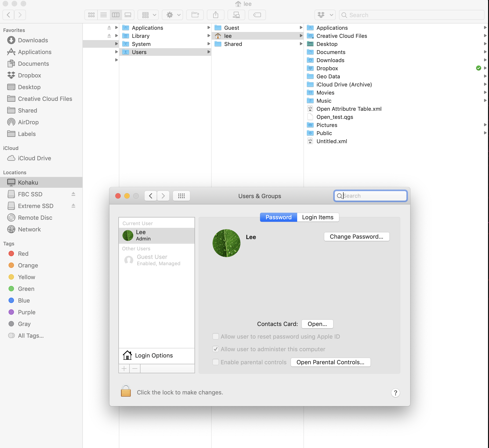
Task: Click the lock icon to make changes
Action: tap(126, 392)
